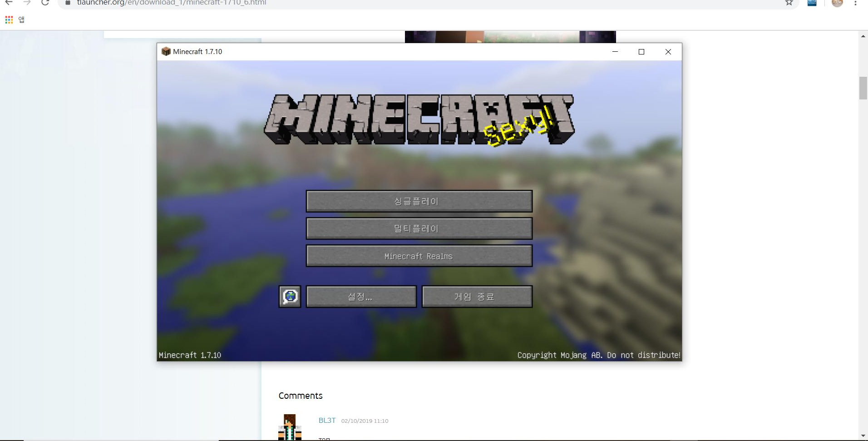
Task: Minimize the Minecraft 1.7.10 window
Action: click(x=615, y=52)
